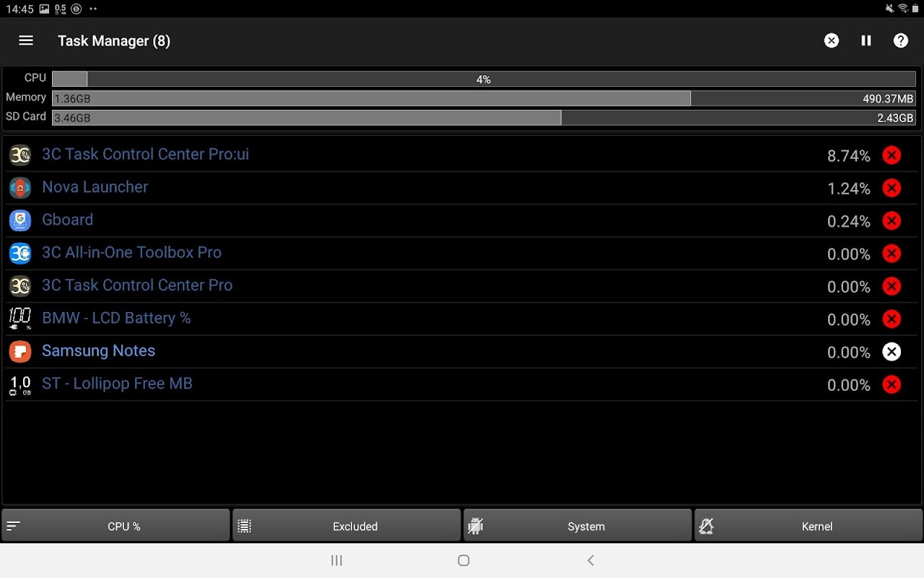Kill the Gboard task
924x578 pixels.
pos(892,220)
